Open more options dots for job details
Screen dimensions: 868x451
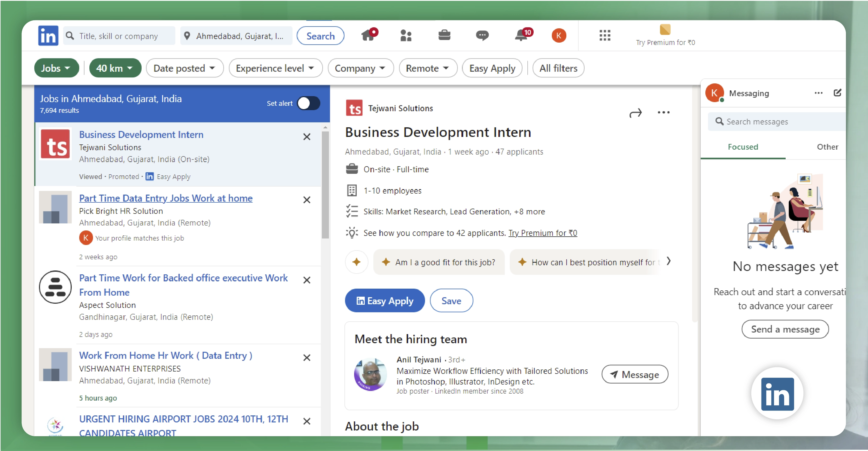click(x=664, y=112)
